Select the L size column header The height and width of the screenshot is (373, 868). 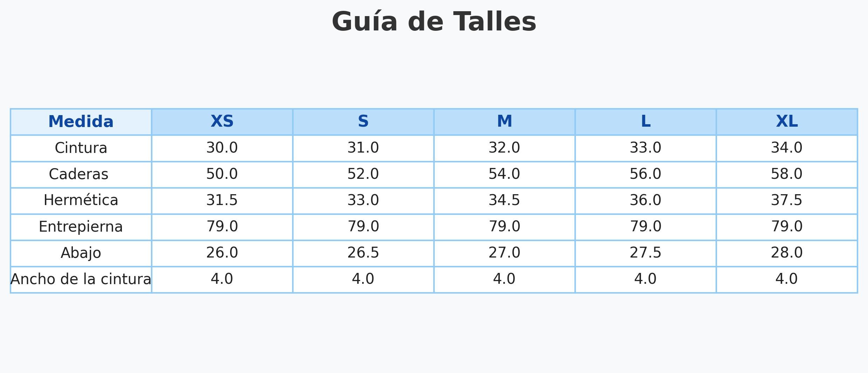pyautogui.click(x=646, y=122)
